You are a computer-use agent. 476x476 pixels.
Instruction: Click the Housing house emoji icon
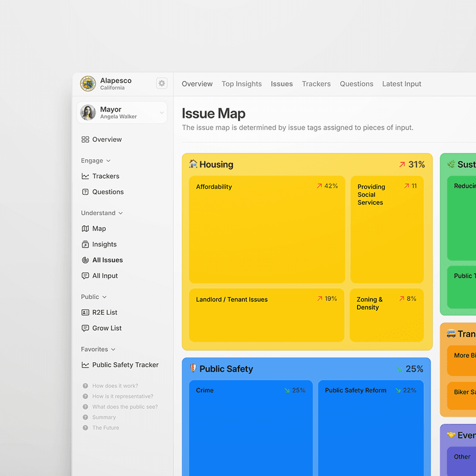point(193,164)
